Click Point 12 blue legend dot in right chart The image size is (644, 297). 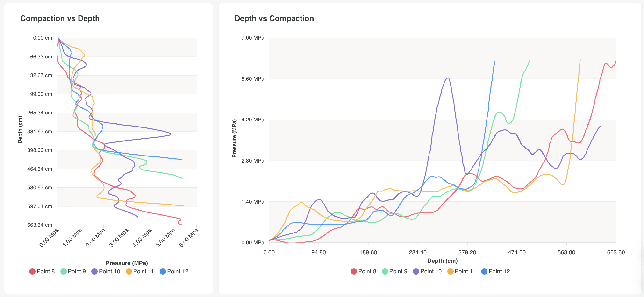pos(484,271)
